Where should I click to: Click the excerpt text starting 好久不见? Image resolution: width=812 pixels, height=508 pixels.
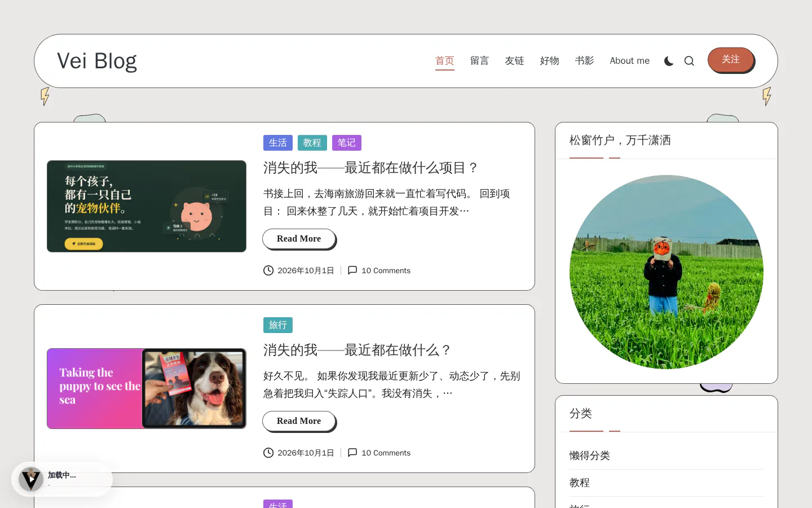pyautogui.click(x=392, y=384)
